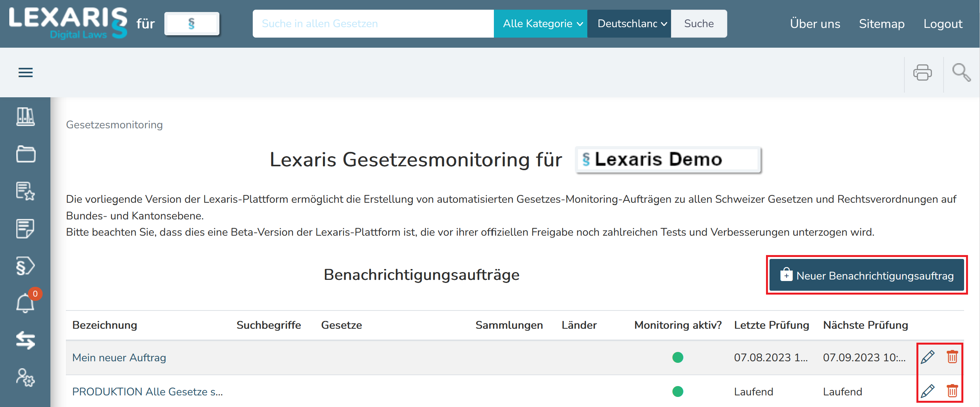Viewport: 980px width, 407px height.
Task: Click the 'Letzte Prüfung' column header
Action: [771, 325]
